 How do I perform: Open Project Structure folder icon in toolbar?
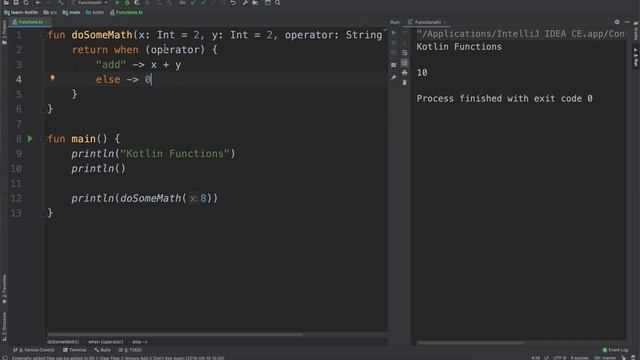[x=256, y=2]
